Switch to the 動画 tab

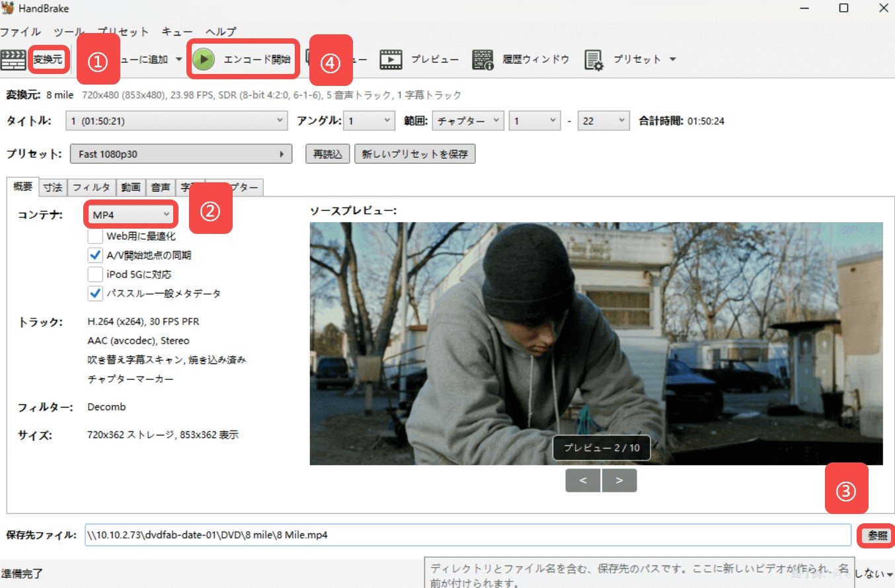pos(131,188)
